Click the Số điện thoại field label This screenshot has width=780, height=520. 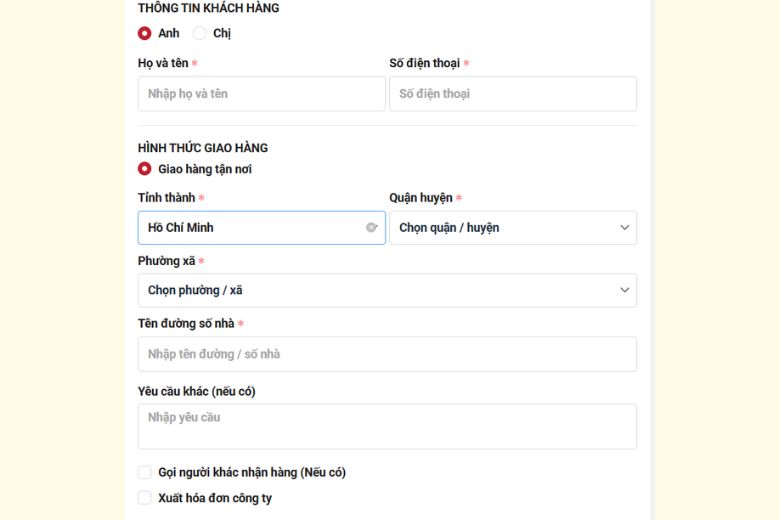tap(424, 63)
